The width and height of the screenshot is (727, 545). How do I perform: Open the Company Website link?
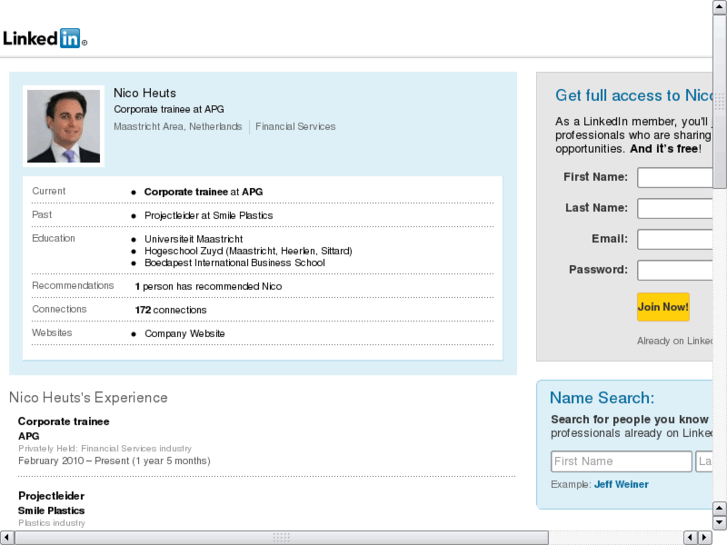click(x=185, y=333)
